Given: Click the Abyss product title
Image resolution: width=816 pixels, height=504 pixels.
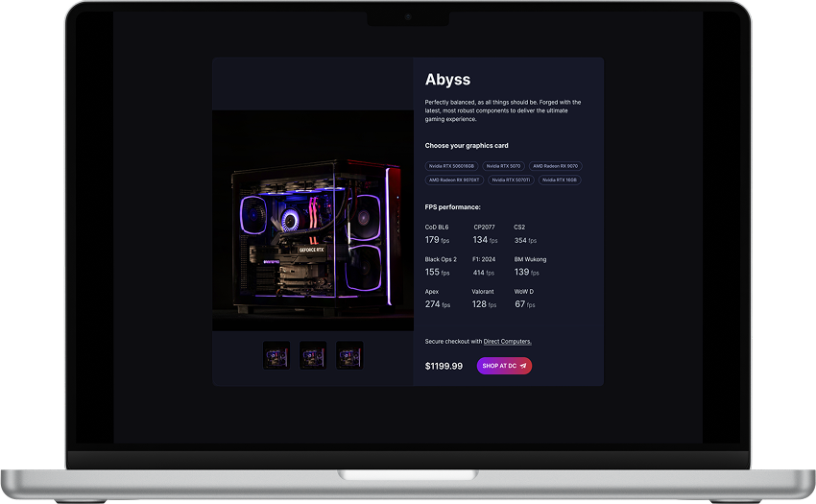Looking at the screenshot, I should [x=447, y=80].
